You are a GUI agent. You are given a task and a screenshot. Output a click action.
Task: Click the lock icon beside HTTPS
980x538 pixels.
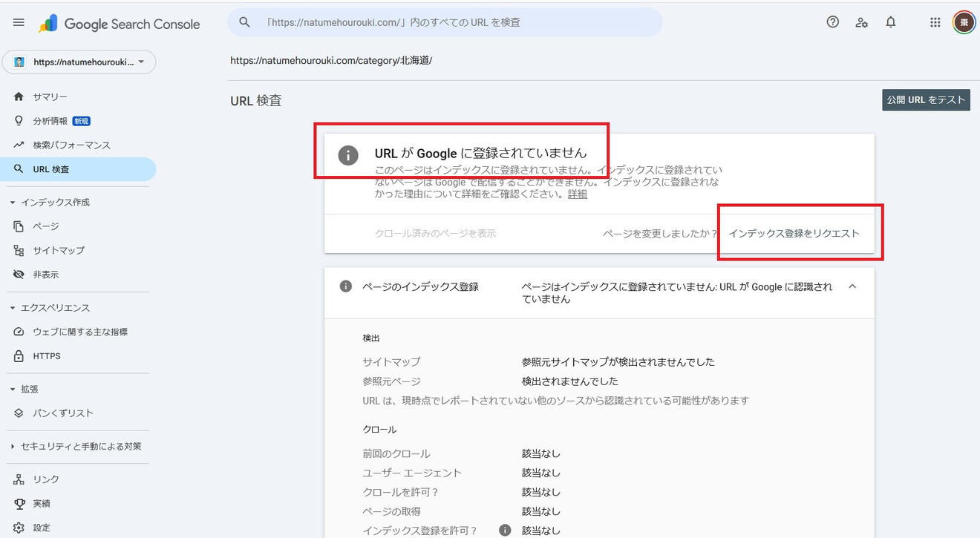coord(19,356)
